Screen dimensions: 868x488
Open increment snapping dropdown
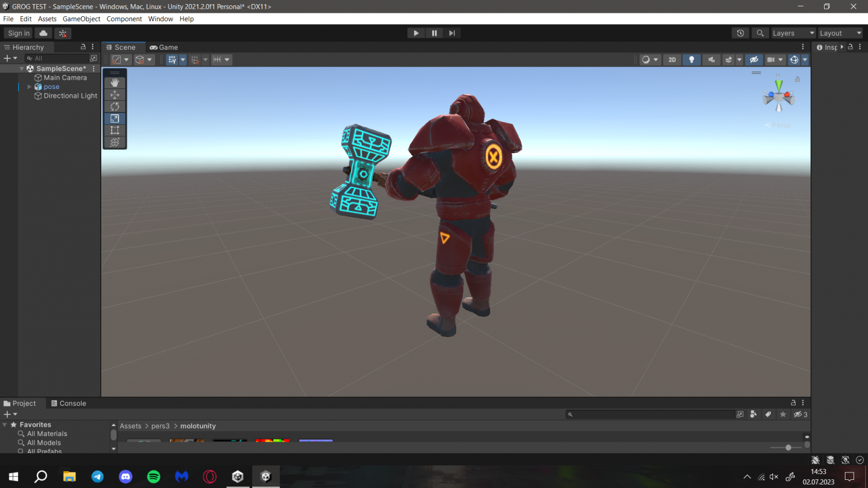(x=221, y=60)
